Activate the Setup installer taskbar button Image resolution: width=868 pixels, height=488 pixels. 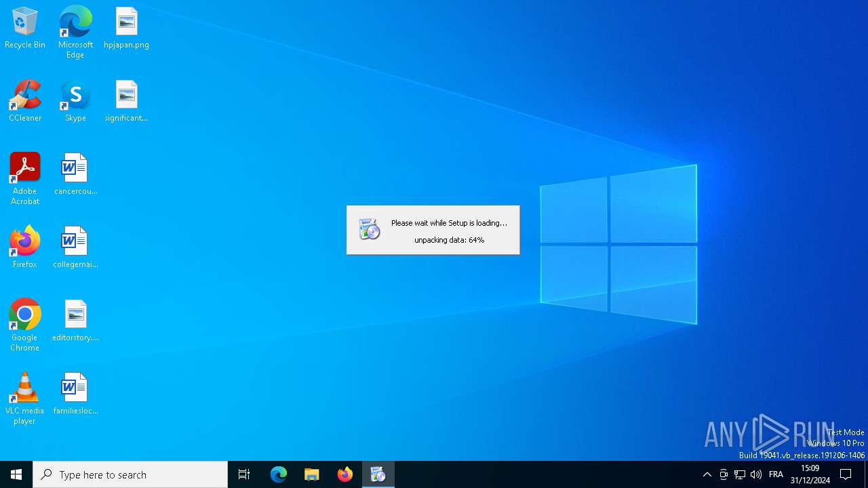coord(378,474)
